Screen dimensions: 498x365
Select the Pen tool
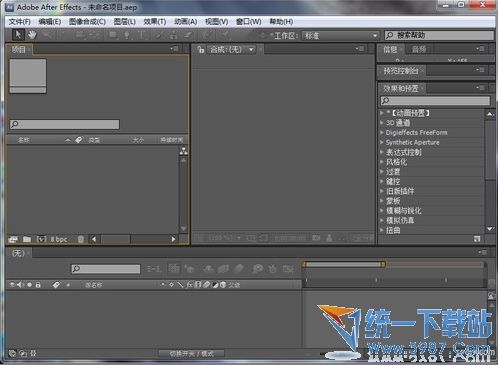127,35
